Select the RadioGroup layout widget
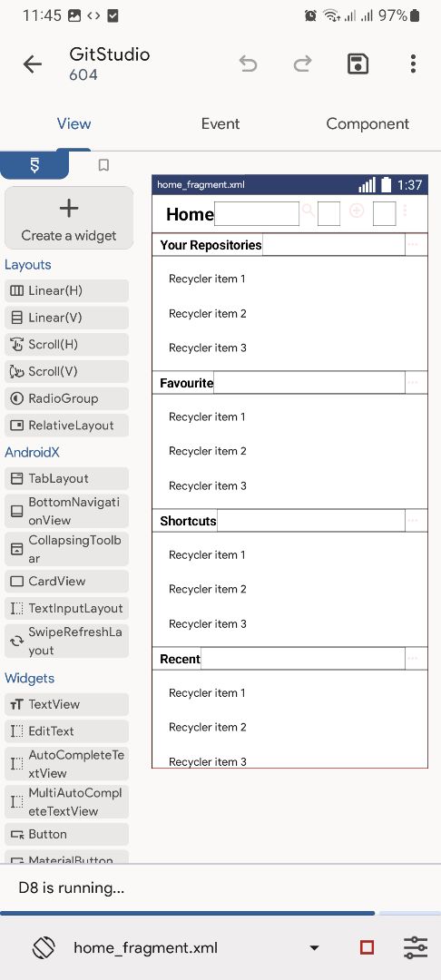This screenshot has width=441, height=980. click(x=66, y=398)
